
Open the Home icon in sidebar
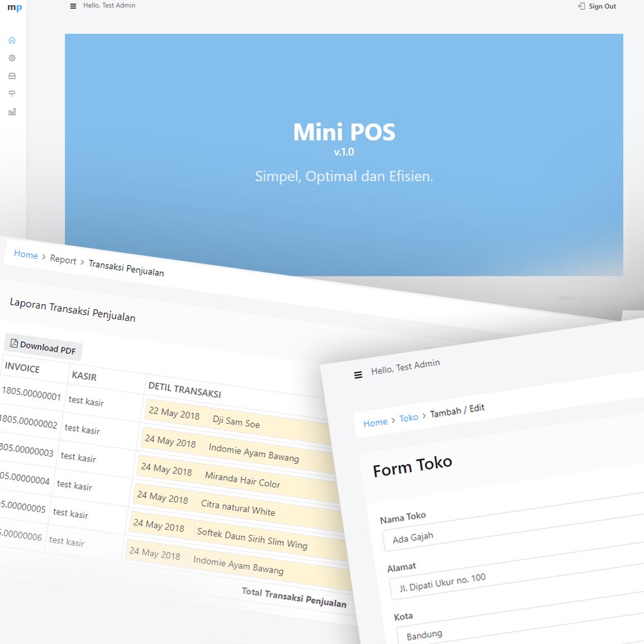pyautogui.click(x=12, y=40)
